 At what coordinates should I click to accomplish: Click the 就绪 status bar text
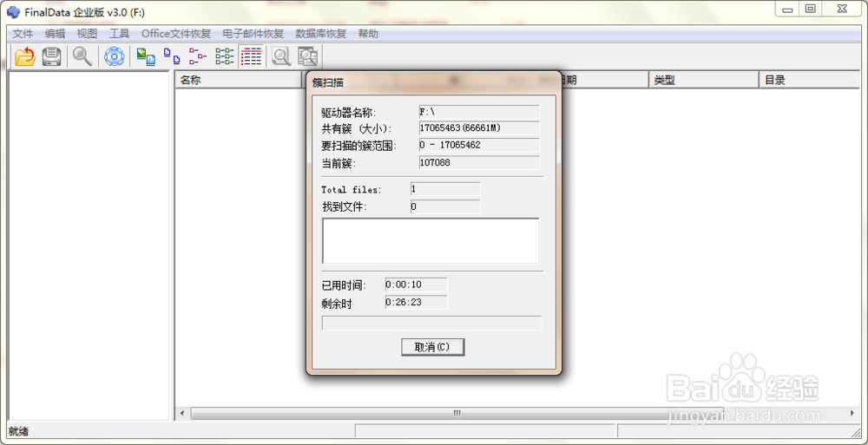18,431
